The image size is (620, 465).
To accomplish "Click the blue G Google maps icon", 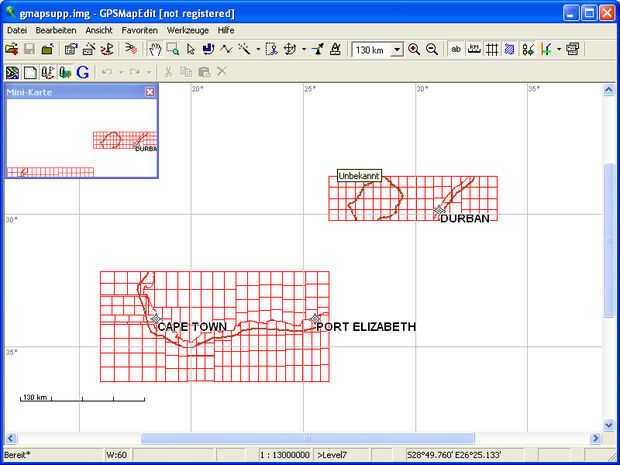I will [x=83, y=72].
